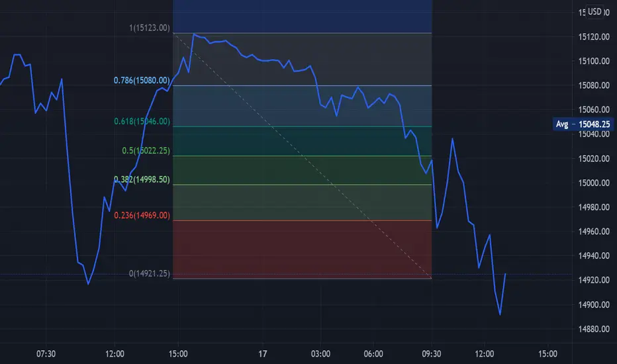Click the dark blue zone above level 1
The image size is (617, 364).
(x=302, y=16)
